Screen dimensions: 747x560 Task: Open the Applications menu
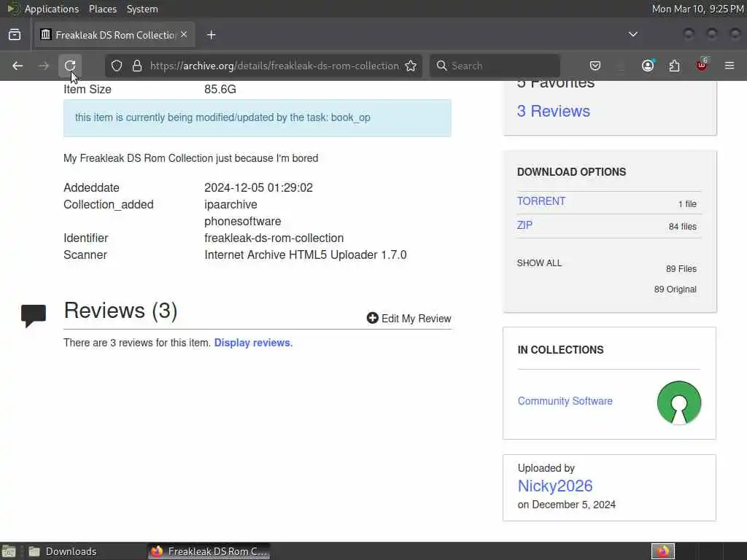(x=52, y=9)
